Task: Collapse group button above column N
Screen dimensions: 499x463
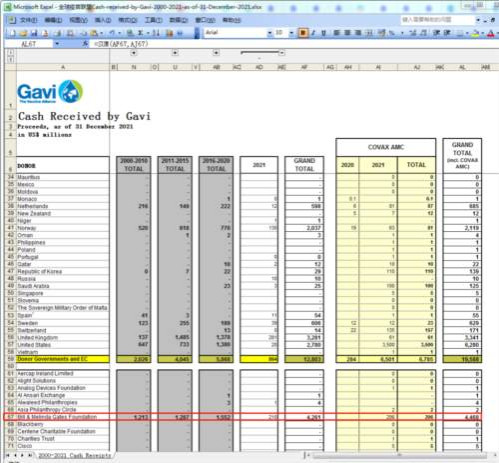Action: [x=134, y=53]
